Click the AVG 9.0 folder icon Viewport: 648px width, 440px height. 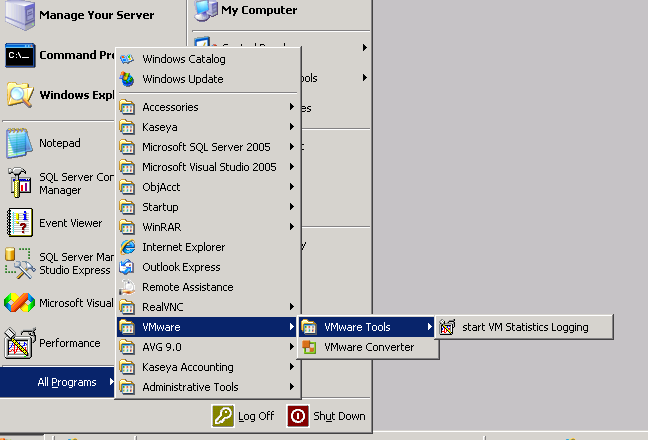pyautogui.click(x=127, y=347)
